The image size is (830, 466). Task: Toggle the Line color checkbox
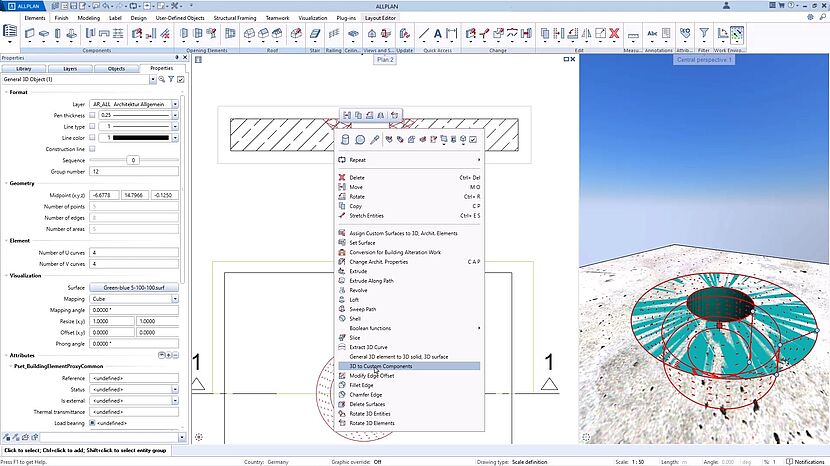pos(93,137)
